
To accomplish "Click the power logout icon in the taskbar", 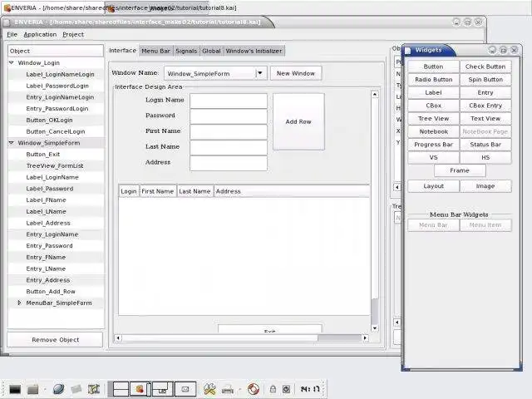I will tap(286, 389).
